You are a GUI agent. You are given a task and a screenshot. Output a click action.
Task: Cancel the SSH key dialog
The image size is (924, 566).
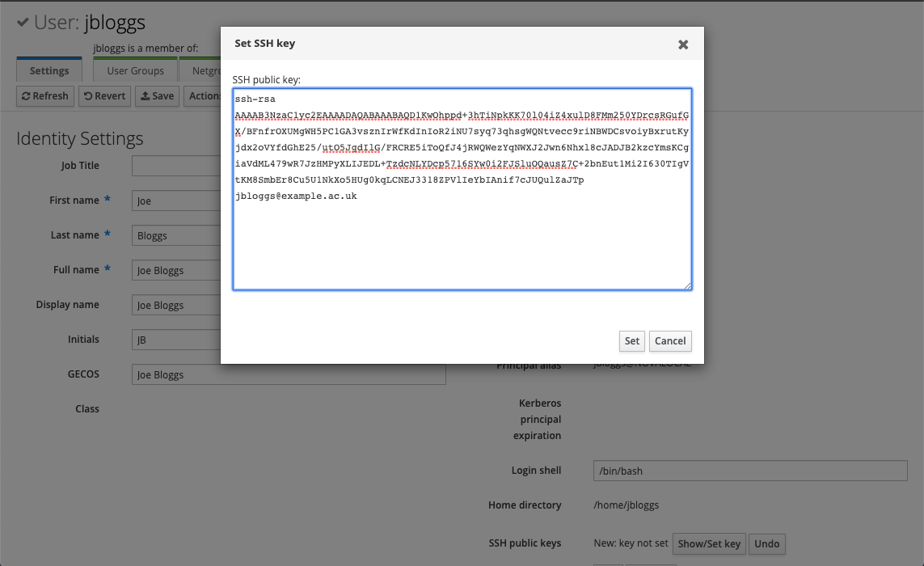(x=670, y=341)
